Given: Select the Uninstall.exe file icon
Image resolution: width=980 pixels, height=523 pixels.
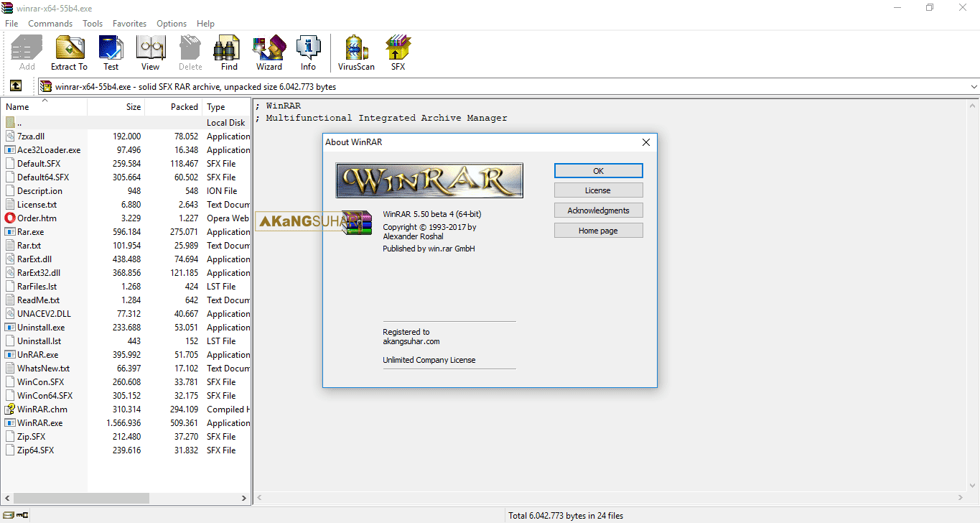Looking at the screenshot, I should (10, 328).
